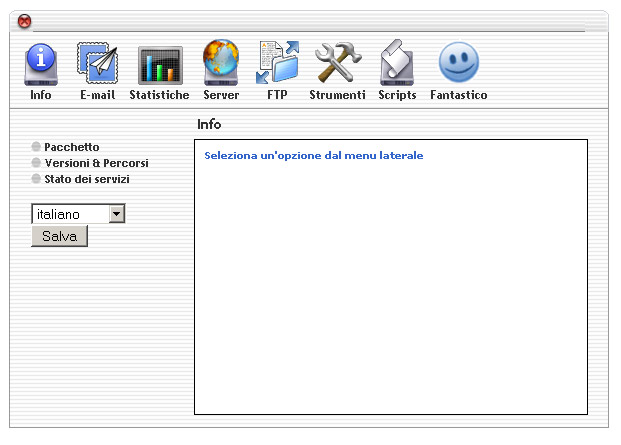Image resolution: width=621 pixels, height=445 pixels.
Task: Click the Scripts label
Action: [397, 95]
